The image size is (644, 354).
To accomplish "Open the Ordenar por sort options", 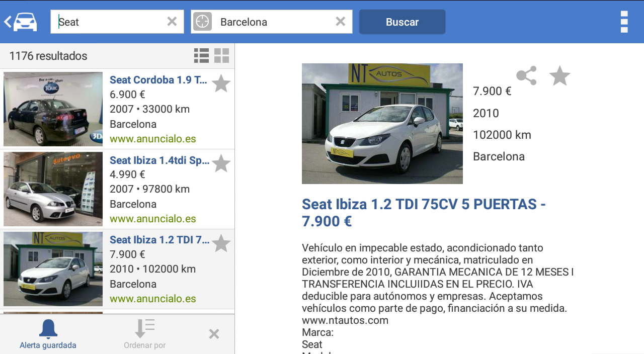I will [144, 334].
